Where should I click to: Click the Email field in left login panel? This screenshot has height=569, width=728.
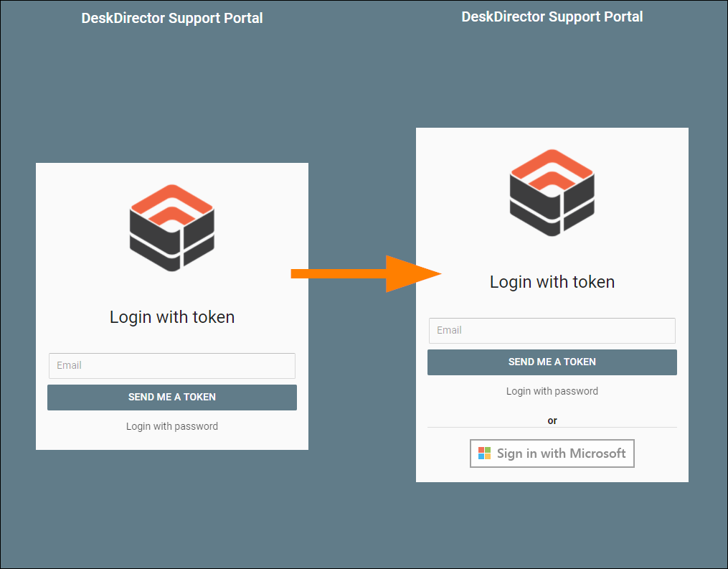172,365
